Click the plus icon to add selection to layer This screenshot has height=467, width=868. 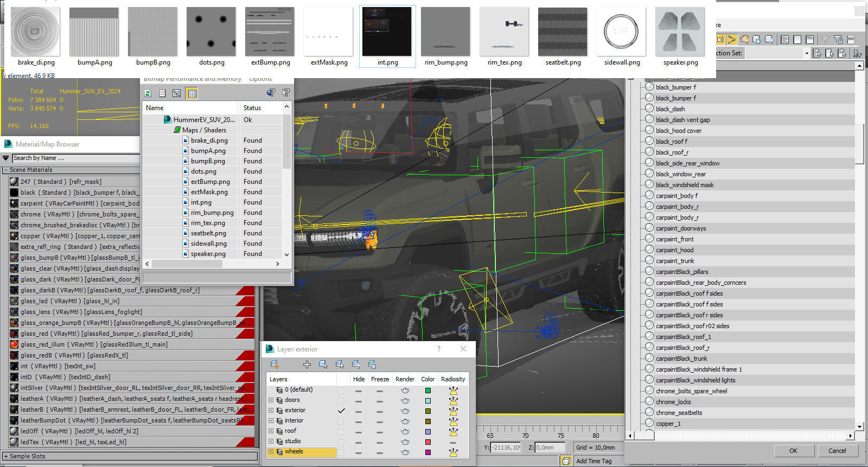(307, 364)
